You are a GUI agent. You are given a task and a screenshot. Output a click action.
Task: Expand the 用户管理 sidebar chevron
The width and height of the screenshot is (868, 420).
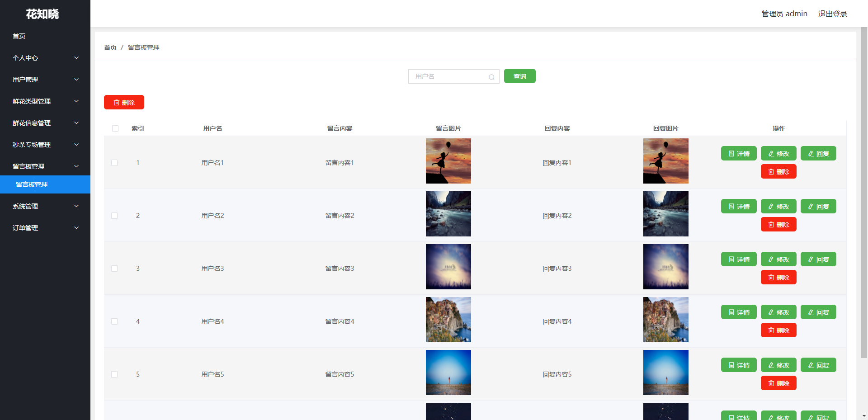coord(76,80)
